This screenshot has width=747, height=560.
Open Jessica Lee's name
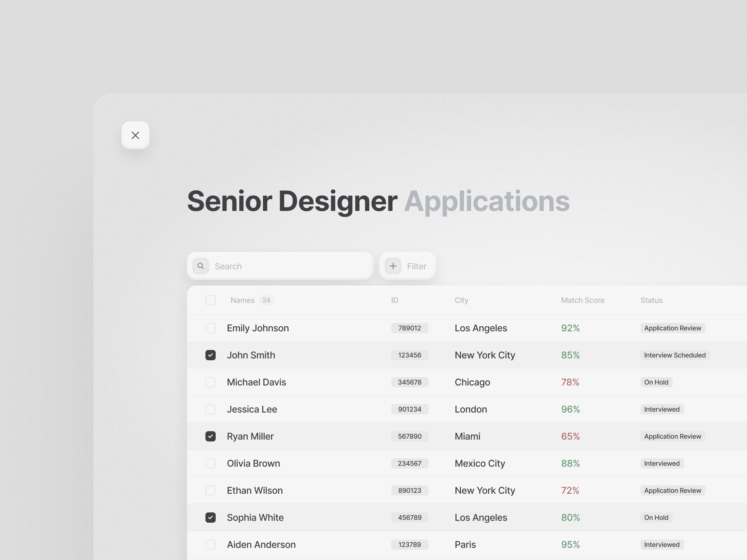(252, 409)
